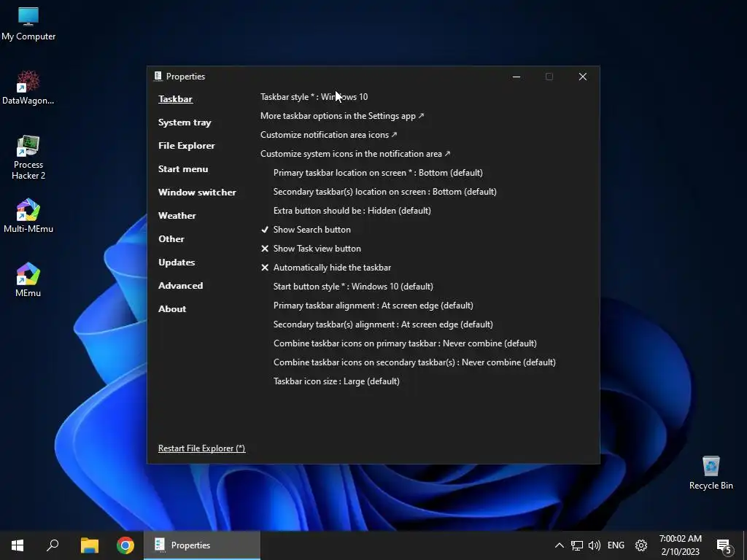
Task: Open the notification center icon
Action: click(x=724, y=546)
